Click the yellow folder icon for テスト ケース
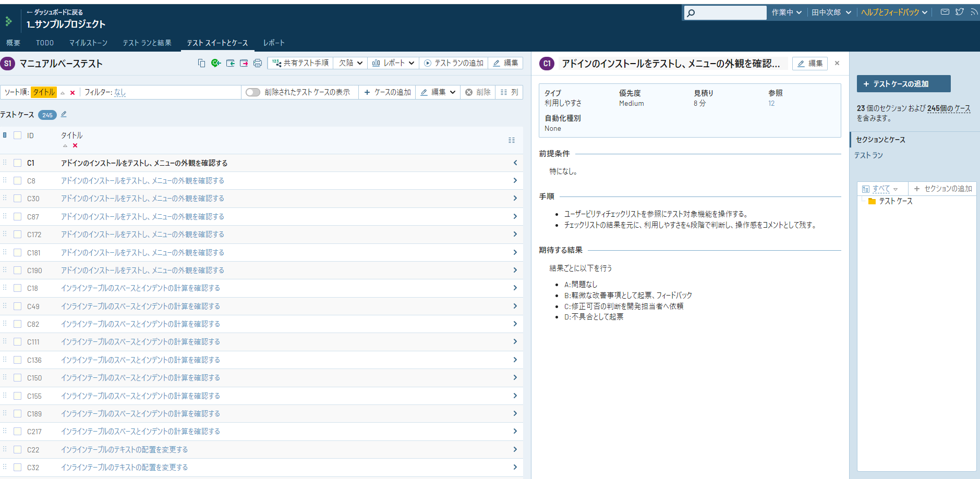Viewport: 980px width, 479px height. (x=872, y=201)
